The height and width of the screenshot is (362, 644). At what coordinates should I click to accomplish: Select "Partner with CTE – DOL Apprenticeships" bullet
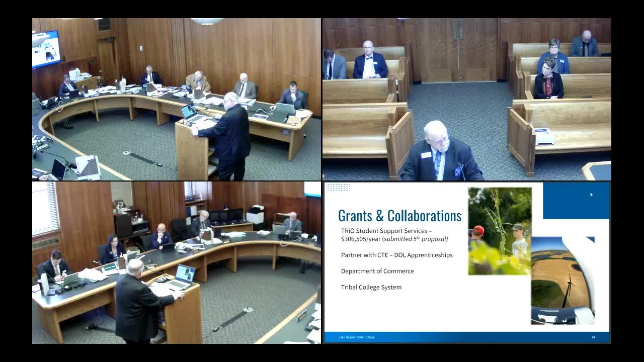396,255
